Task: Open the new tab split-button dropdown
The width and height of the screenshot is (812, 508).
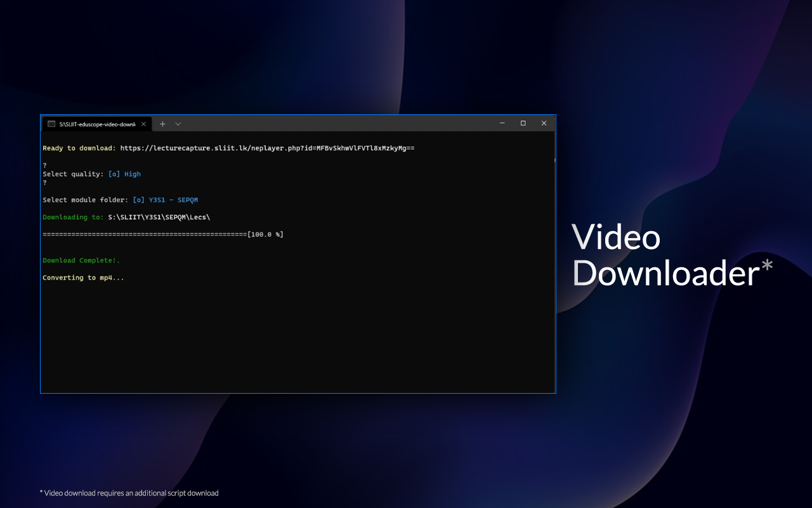Action: pyautogui.click(x=178, y=124)
